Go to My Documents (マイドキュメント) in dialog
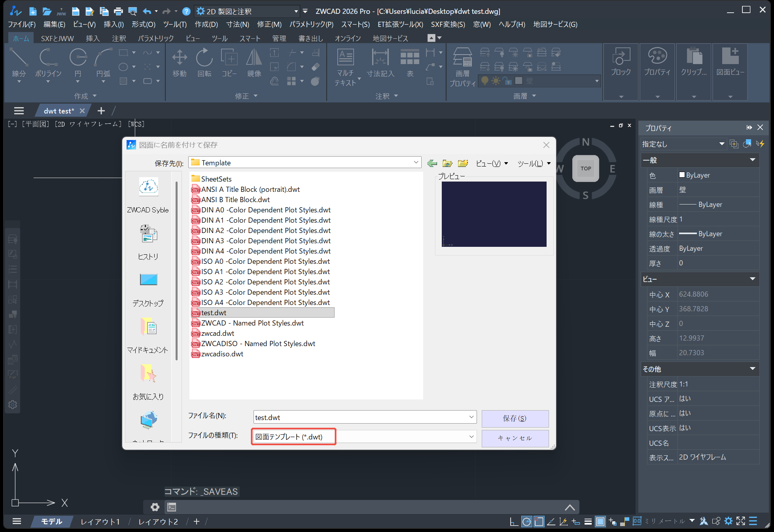Viewport: 774px width, 532px height. 148,335
